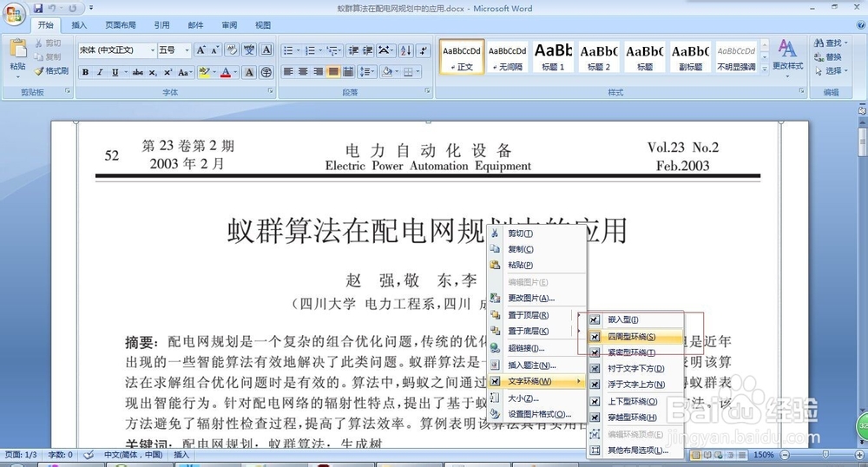The height and width of the screenshot is (467, 868).
Task: Toggle justified alignment button
Action: [x=332, y=71]
